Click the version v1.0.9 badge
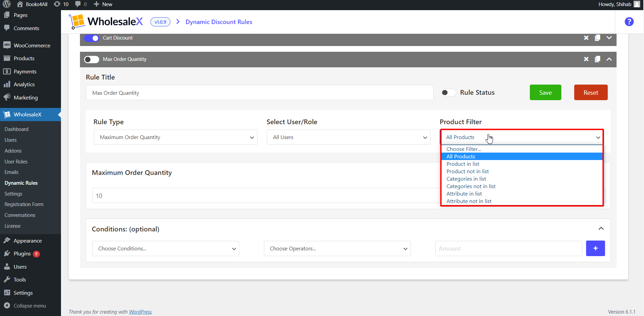This screenshot has width=644, height=316. coord(160,22)
